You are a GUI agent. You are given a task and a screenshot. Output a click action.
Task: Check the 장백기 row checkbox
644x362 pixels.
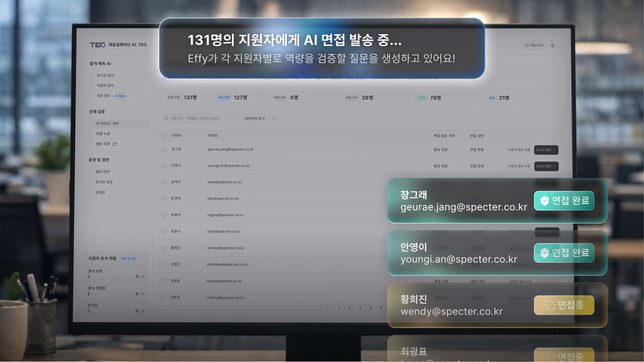pyautogui.click(x=164, y=182)
